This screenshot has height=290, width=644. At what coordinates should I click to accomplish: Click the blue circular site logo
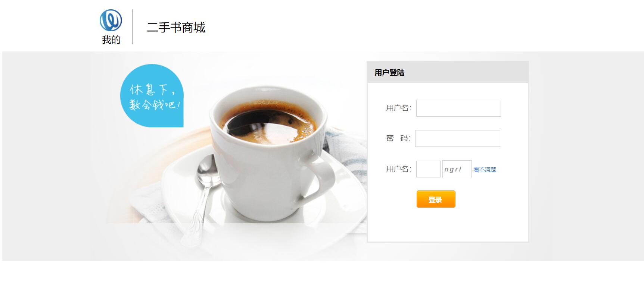click(x=111, y=21)
